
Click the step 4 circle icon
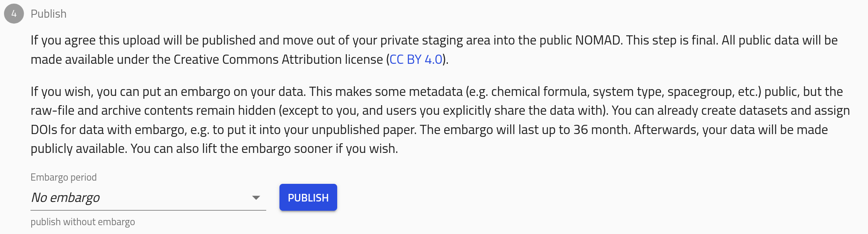coord(14,14)
